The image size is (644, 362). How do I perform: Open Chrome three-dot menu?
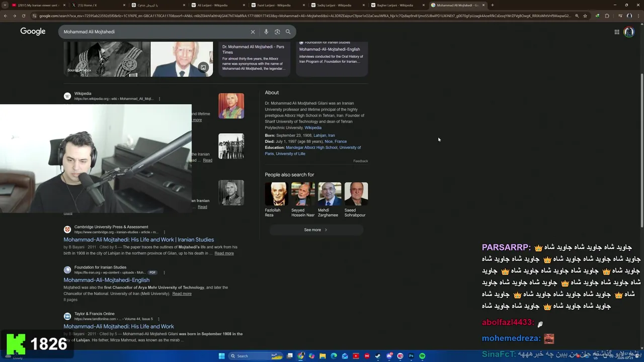coord(638,16)
